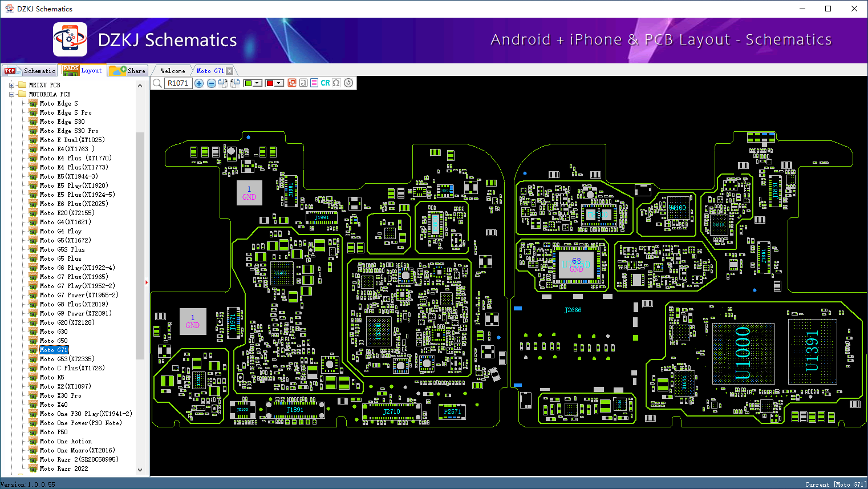Switch to the Schematic tab

tap(30, 71)
